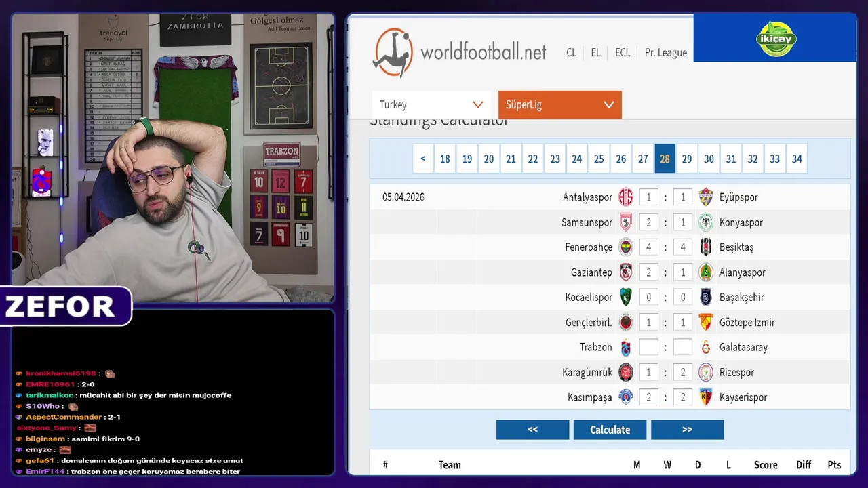Screen dimensions: 868x488
Task: Select matchday 26
Action: pyautogui.click(x=621, y=159)
